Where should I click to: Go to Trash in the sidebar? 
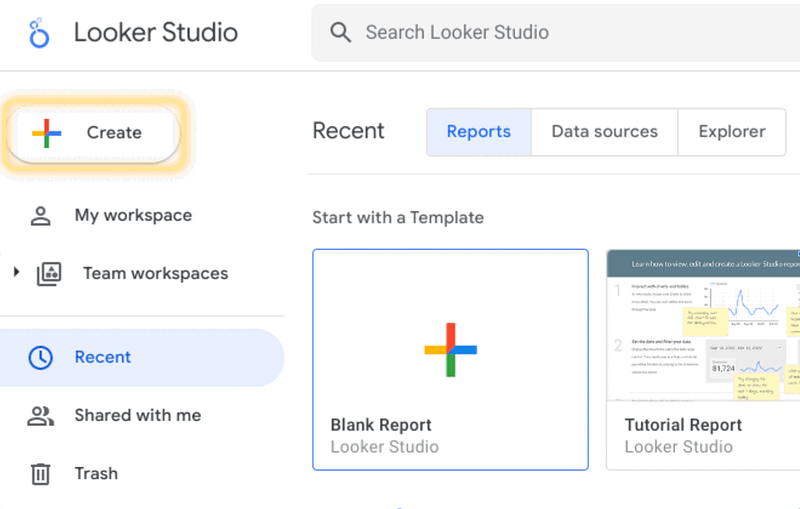point(96,473)
